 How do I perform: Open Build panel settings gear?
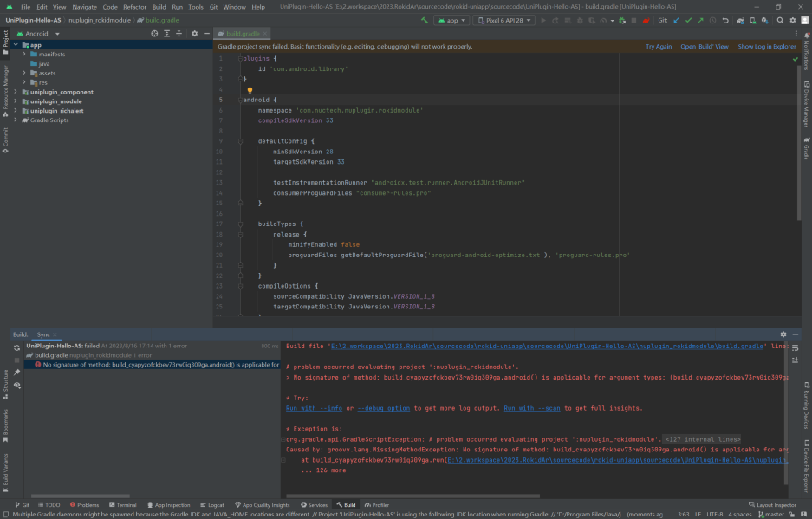(783, 334)
